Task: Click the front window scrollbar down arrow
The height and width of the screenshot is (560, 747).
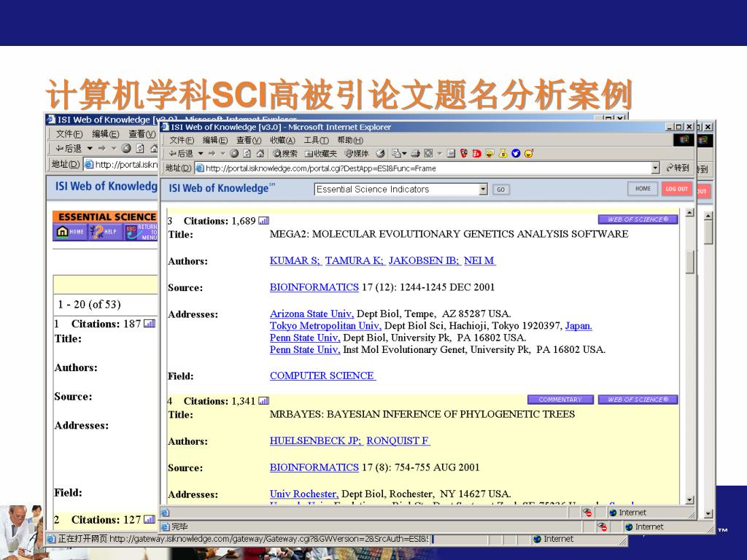Action: coord(689,499)
